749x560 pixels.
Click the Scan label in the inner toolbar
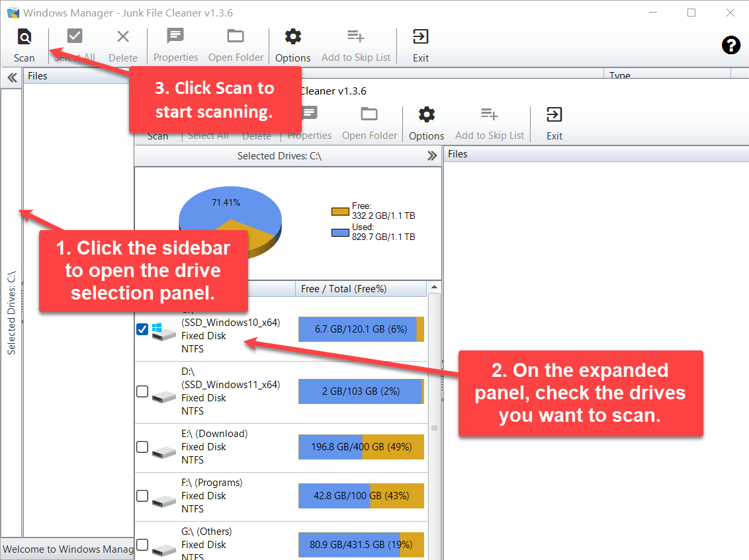tap(157, 136)
